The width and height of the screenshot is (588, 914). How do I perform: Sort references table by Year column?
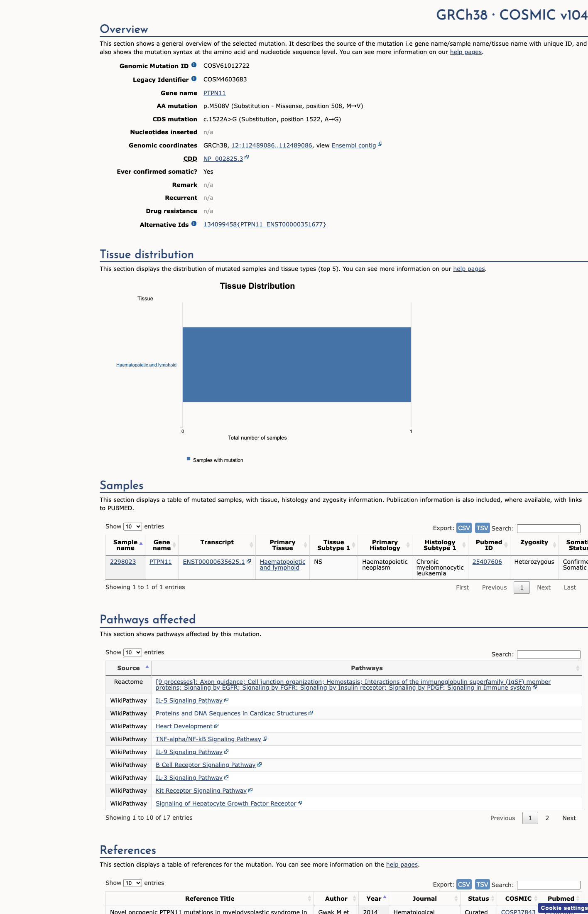(x=374, y=899)
